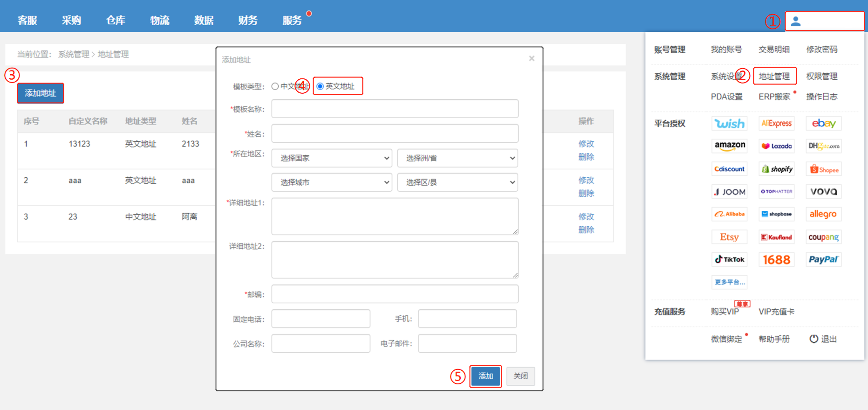
Task: Open the 服务 top menu
Action: coord(292,21)
